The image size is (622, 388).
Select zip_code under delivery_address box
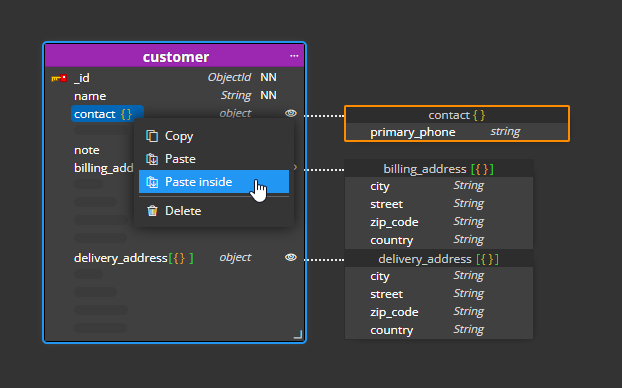tap(394, 312)
